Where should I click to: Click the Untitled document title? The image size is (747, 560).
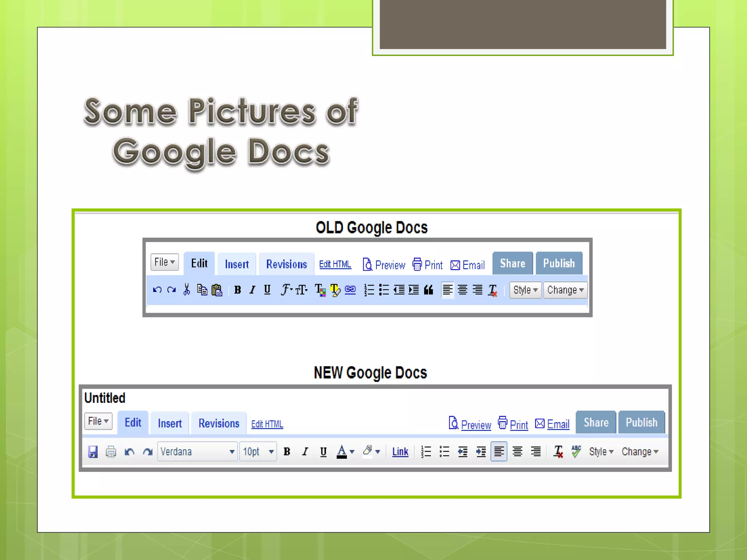click(x=105, y=398)
